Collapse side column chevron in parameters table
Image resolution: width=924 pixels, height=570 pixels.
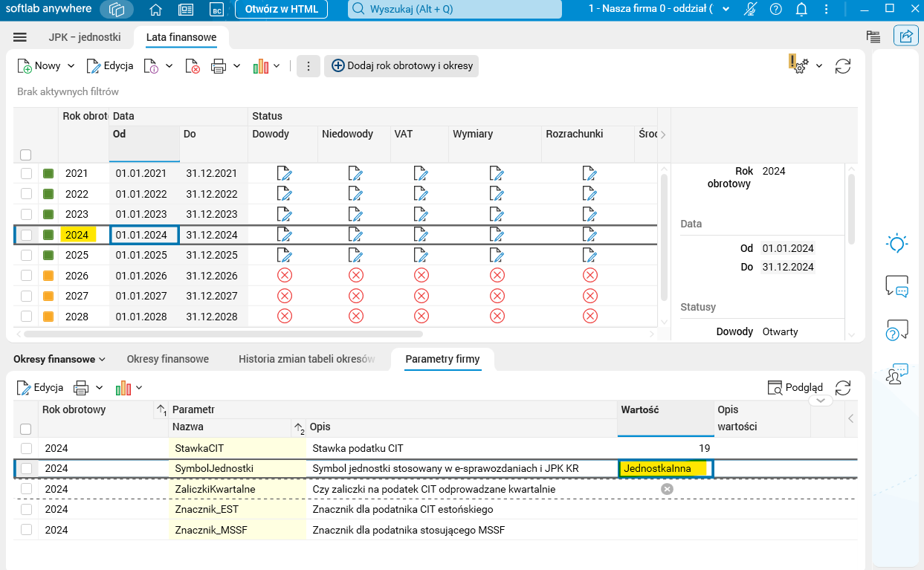(x=851, y=419)
